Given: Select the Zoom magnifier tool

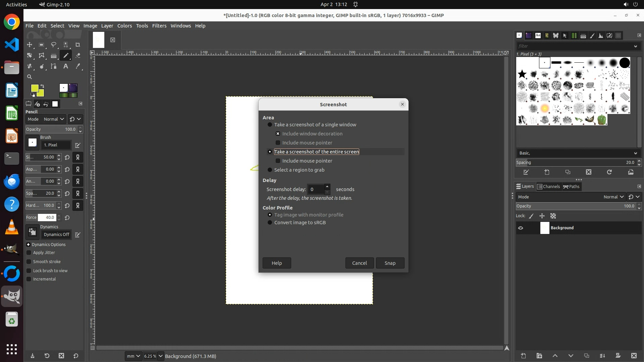Looking at the screenshot, I should pos(30,77).
